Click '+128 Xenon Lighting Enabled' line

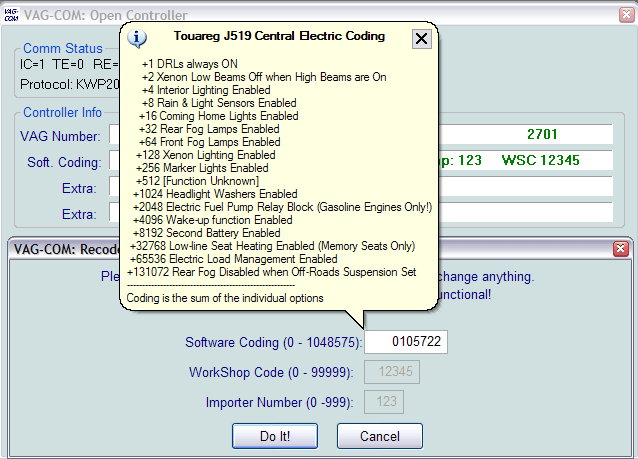tap(205, 155)
